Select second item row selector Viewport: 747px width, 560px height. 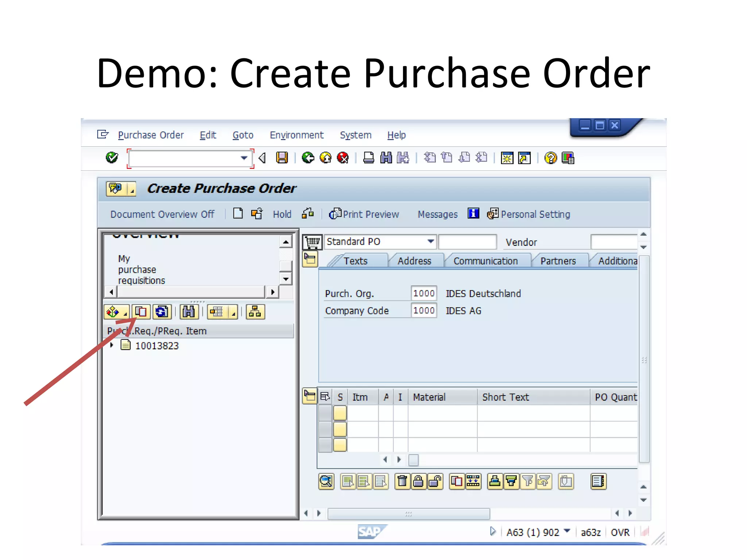[325, 429]
